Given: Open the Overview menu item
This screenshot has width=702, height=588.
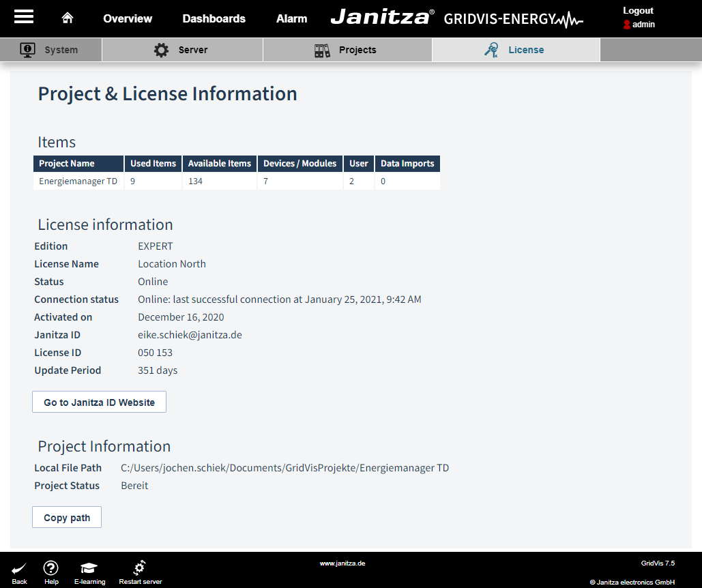Looking at the screenshot, I should click(x=128, y=18).
